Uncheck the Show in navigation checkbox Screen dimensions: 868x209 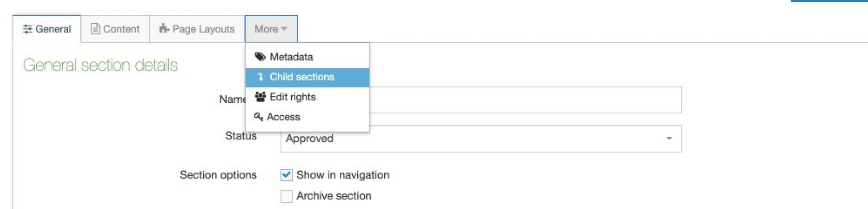[x=286, y=175]
